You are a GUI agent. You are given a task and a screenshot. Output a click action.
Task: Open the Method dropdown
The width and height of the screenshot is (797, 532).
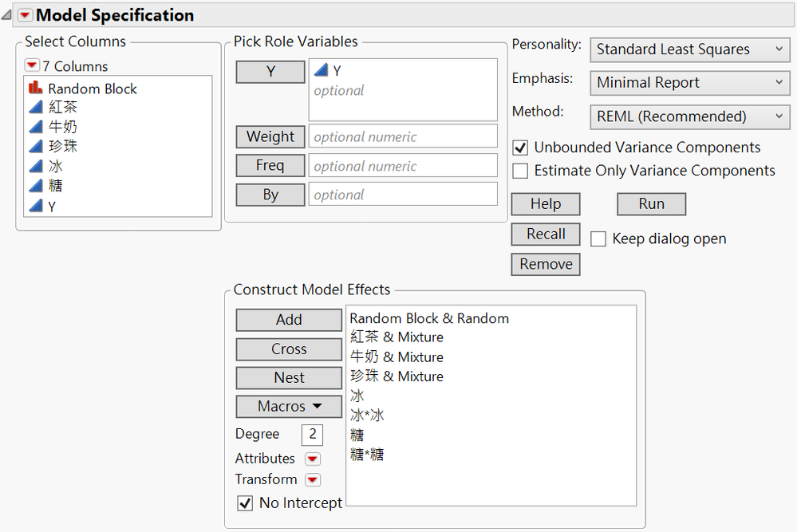(689, 116)
